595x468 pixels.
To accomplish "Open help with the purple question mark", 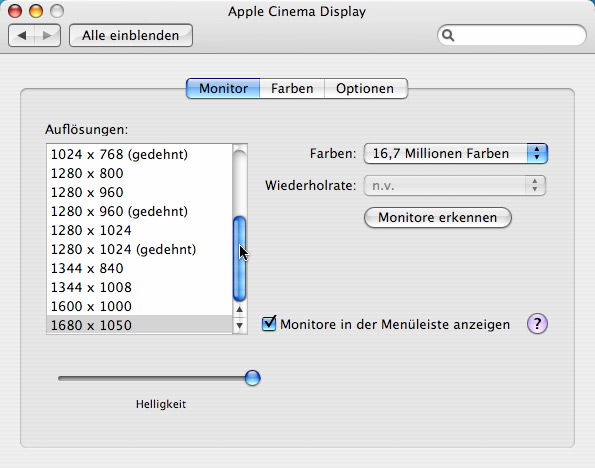I will (x=537, y=324).
